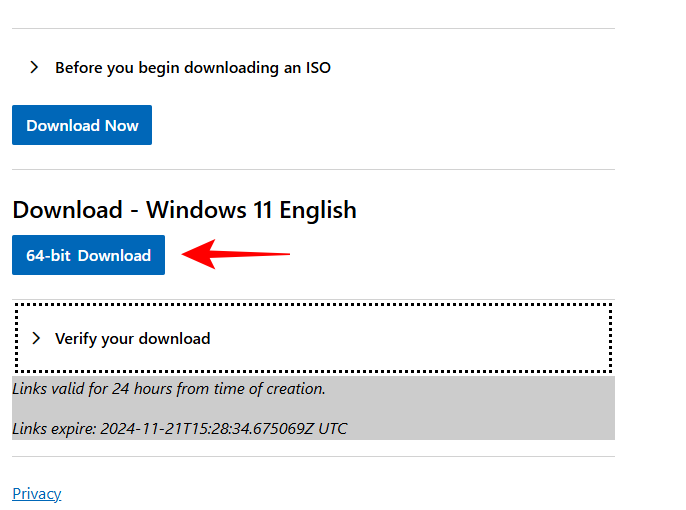The width and height of the screenshot is (686, 510).
Task: Start the 64-bit Download
Action: (x=88, y=255)
